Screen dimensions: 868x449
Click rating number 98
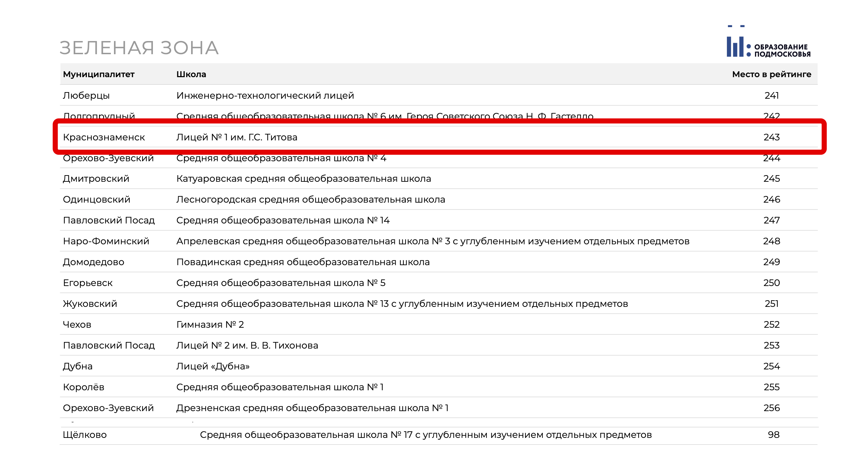[x=773, y=435]
